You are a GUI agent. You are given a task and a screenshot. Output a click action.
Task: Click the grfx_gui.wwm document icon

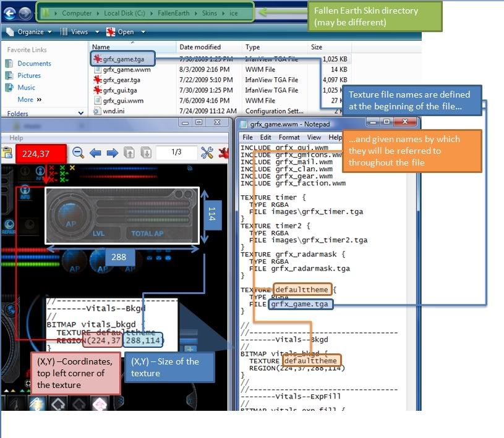pos(97,101)
